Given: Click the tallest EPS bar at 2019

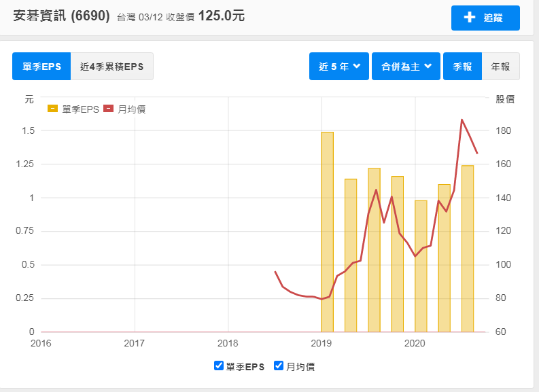Looking at the screenshot, I should tap(327, 232).
